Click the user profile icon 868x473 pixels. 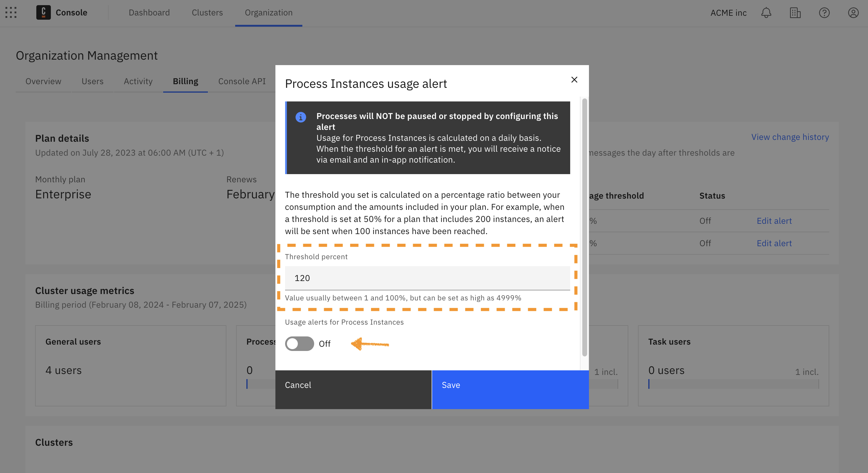coord(852,13)
